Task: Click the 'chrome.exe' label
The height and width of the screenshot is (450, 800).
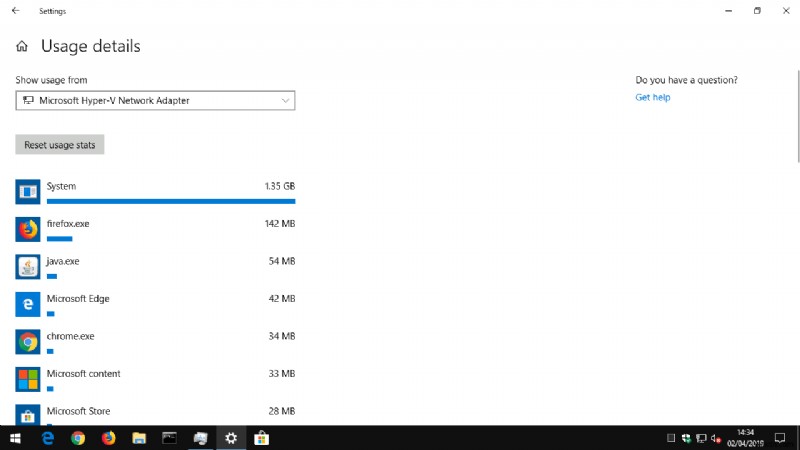Action: click(x=70, y=336)
